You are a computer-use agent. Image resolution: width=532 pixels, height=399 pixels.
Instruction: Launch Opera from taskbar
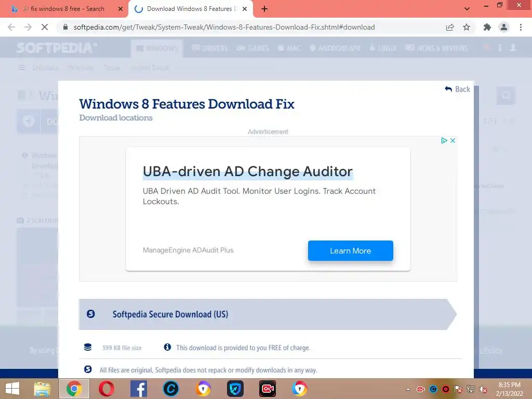106,389
